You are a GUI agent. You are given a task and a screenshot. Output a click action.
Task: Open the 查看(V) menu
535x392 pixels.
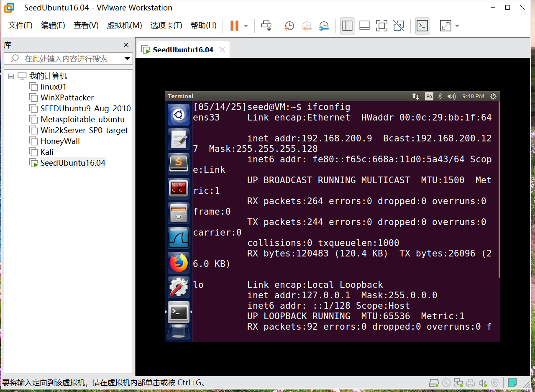tap(86, 26)
